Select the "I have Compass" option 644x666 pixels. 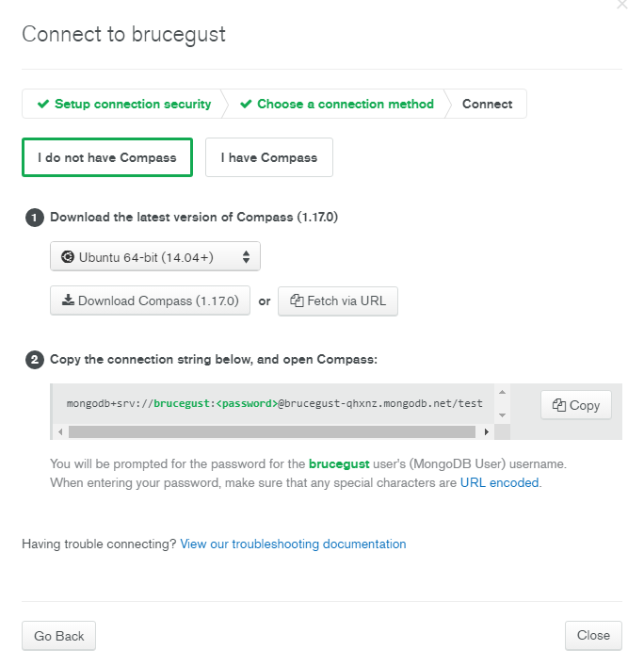pos(269,157)
